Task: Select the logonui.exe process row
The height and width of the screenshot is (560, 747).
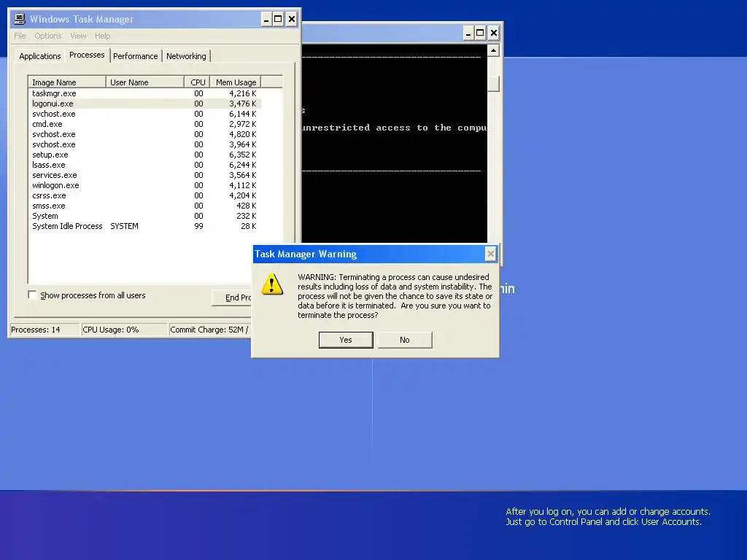Action: coord(144,104)
